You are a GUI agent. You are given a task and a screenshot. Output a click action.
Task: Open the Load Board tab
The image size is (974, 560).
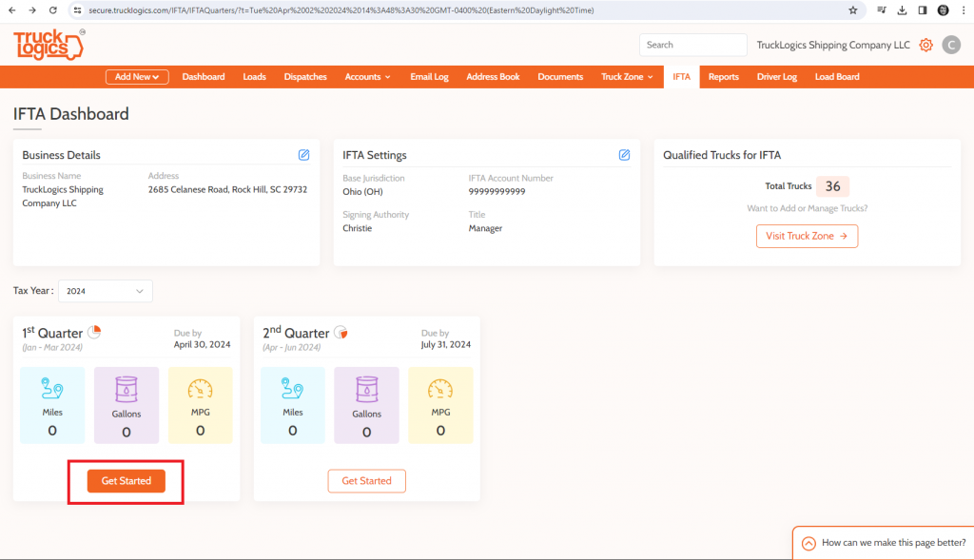837,76
